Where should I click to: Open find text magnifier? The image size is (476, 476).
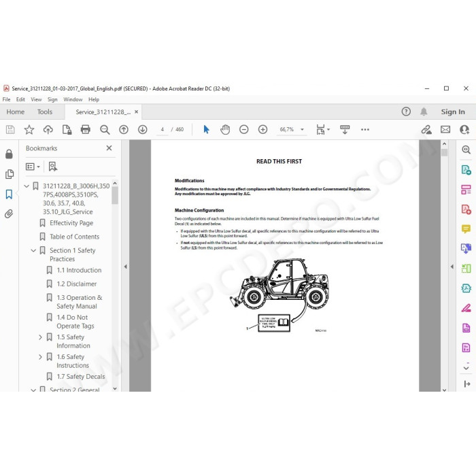coord(105,130)
